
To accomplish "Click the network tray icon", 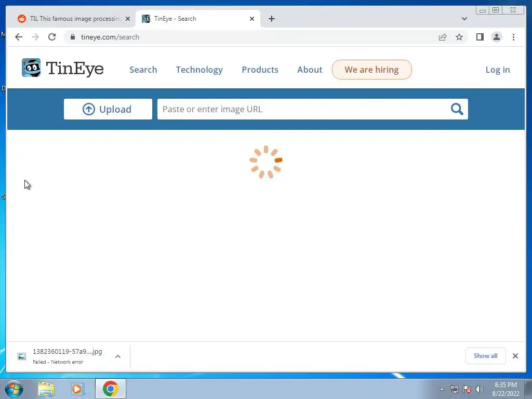I will 454,389.
